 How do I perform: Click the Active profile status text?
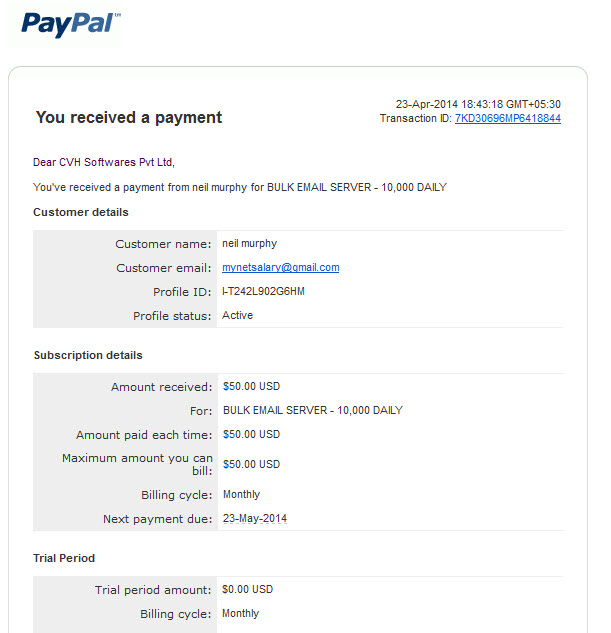(237, 315)
